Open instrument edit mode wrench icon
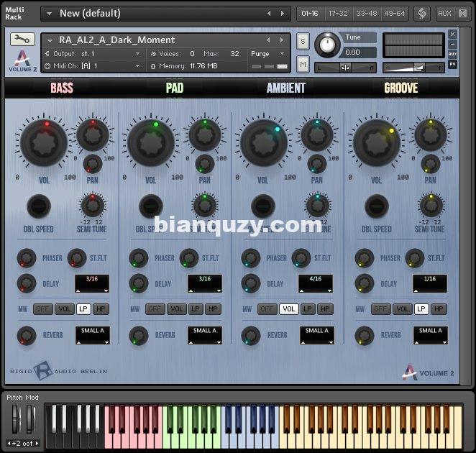This screenshot has height=453, width=476. pos(22,39)
